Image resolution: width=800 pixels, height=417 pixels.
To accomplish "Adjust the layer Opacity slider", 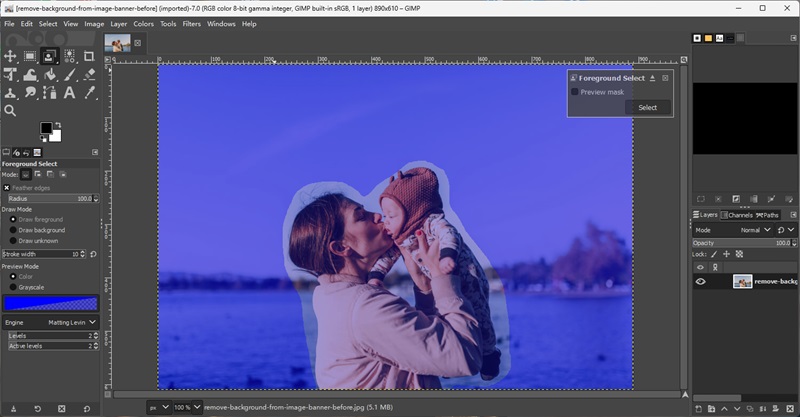I will pos(744,243).
